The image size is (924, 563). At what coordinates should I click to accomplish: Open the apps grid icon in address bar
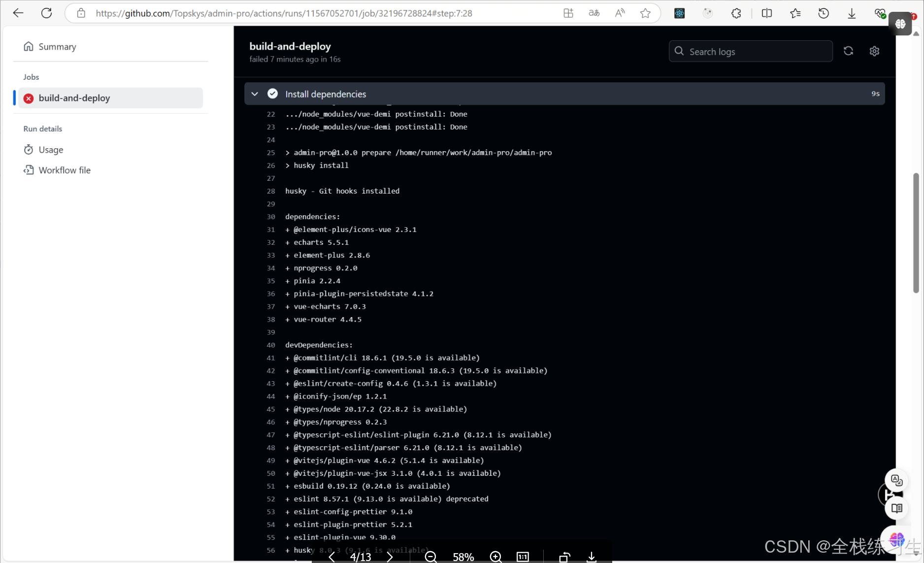(x=568, y=13)
